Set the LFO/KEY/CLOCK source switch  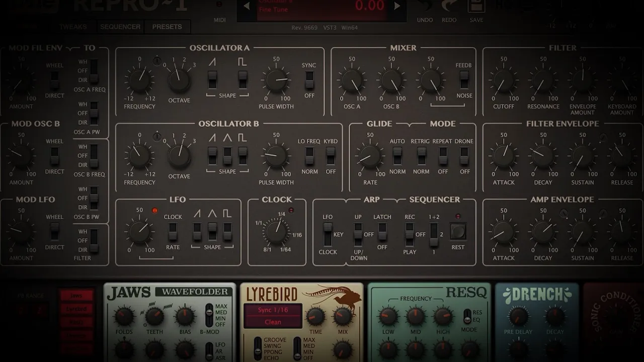328,235
